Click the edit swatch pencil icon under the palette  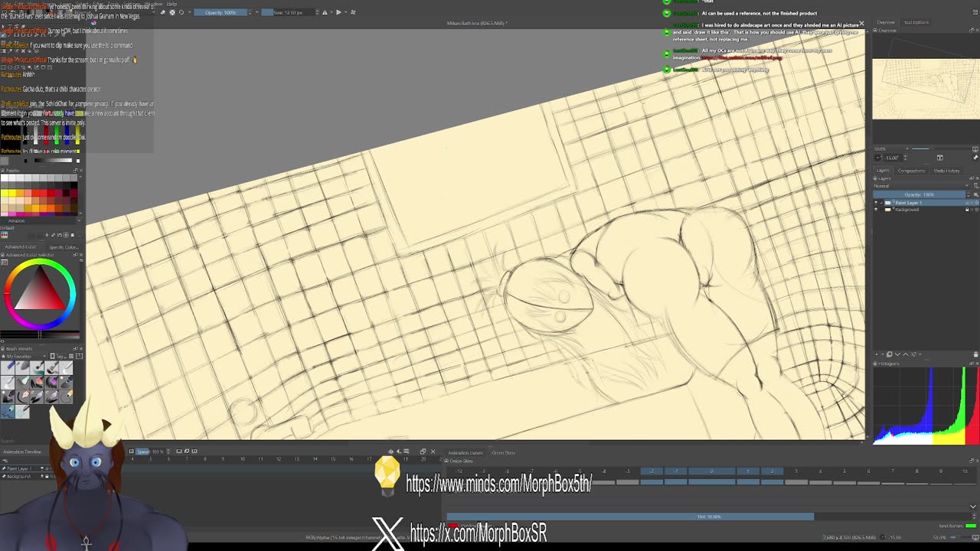[53, 235]
